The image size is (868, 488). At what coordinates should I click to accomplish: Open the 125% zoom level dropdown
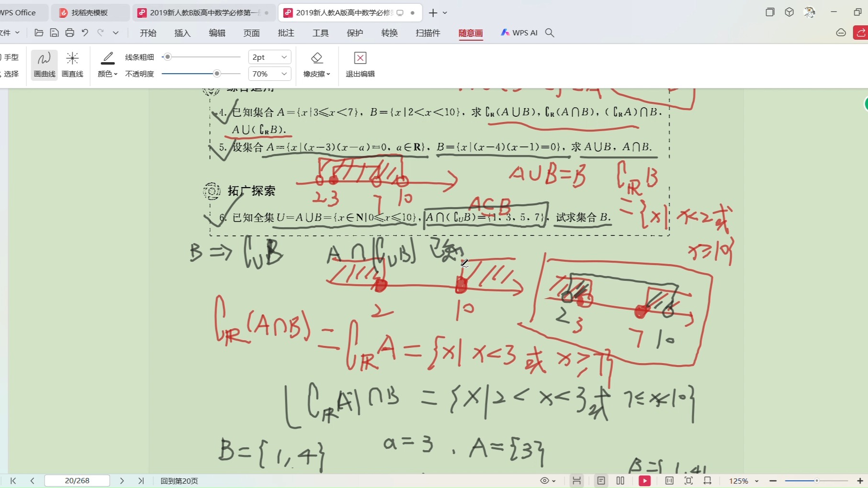click(x=744, y=481)
